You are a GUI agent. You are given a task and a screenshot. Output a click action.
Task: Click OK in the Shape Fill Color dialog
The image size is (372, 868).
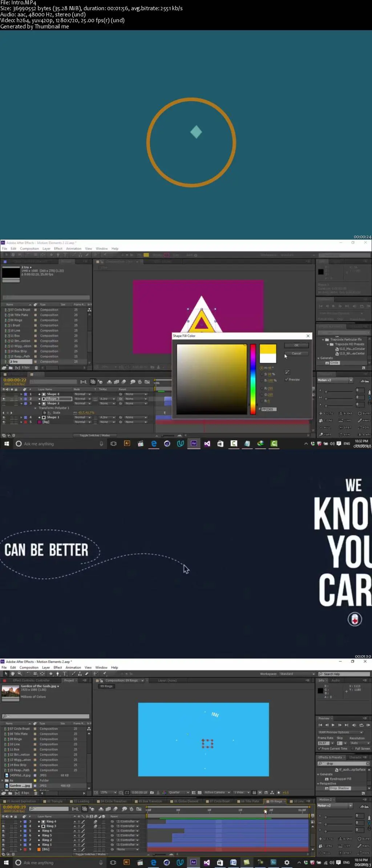click(296, 345)
